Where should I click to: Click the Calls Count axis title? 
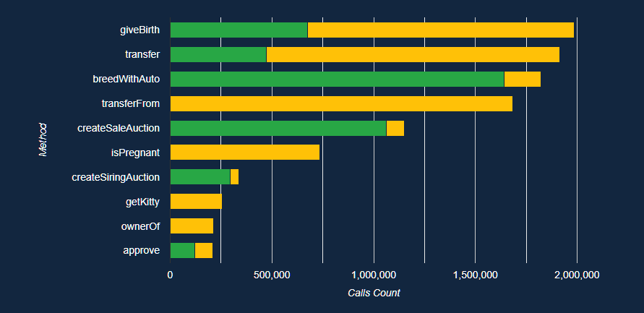[374, 293]
